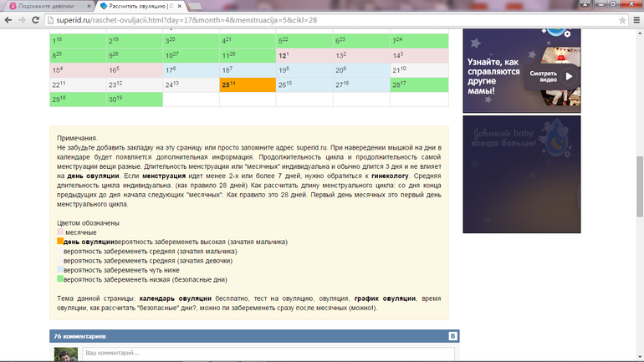Switch to the Подскажите девочки tab
Image resolution: width=644 pixels, height=362 pixels.
(x=49, y=6)
